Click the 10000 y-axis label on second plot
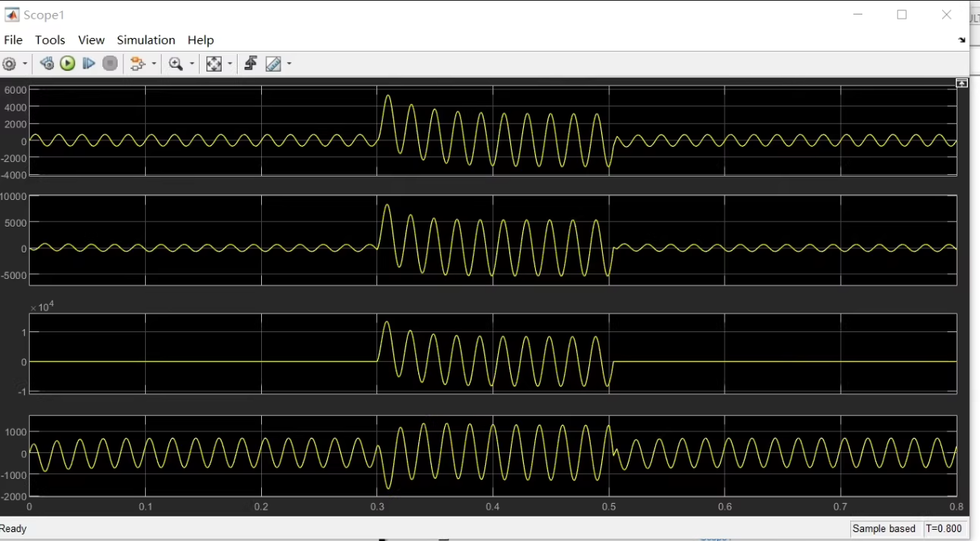Viewport: 980px width, 541px height. tap(14, 196)
